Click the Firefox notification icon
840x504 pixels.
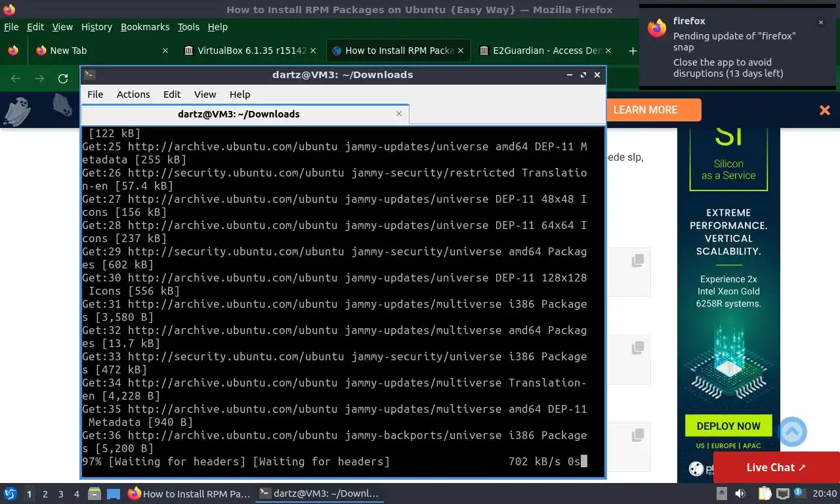(x=657, y=28)
